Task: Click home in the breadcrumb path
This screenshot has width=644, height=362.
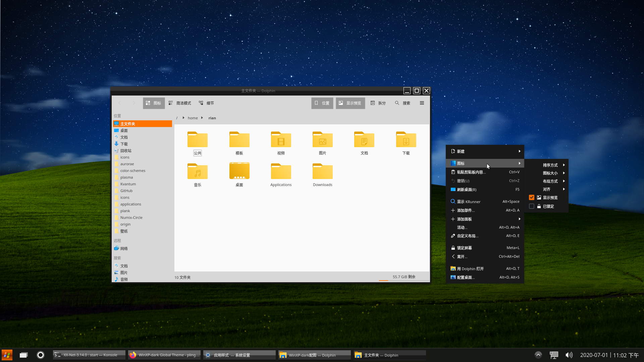Action: click(x=193, y=118)
